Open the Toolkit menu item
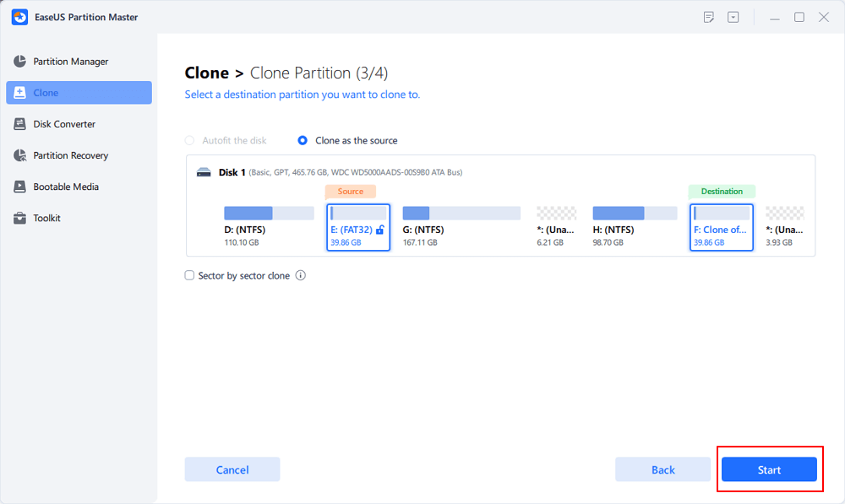 point(46,218)
